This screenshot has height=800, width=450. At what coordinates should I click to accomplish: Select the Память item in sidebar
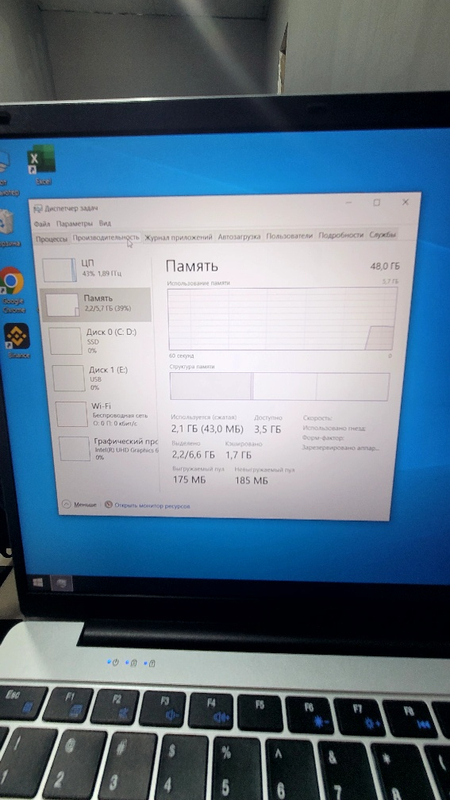[95, 305]
